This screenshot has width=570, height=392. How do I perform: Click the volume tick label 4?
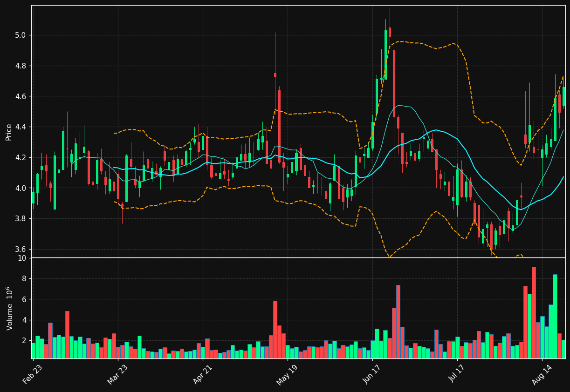point(25,320)
